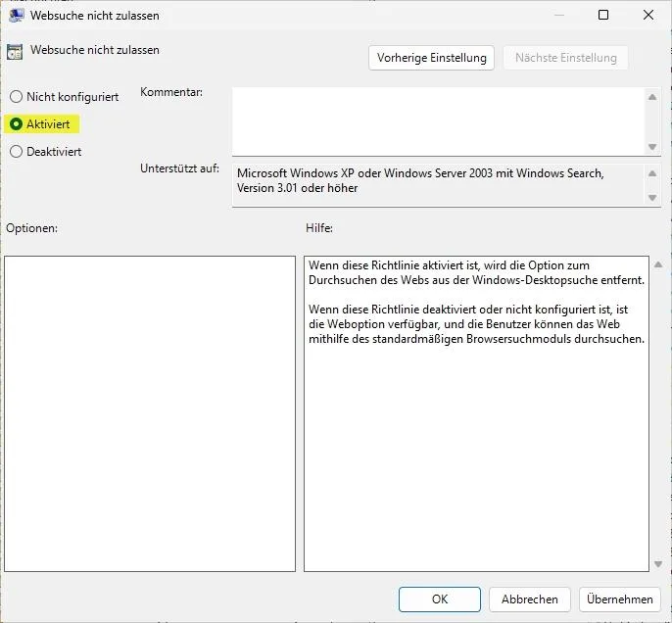672x623 pixels.
Task: Click inside the empty Optionen panel
Action: pos(150,413)
